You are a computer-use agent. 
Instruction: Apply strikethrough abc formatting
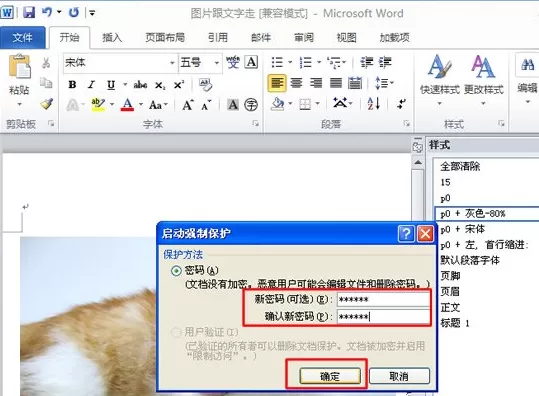point(140,85)
